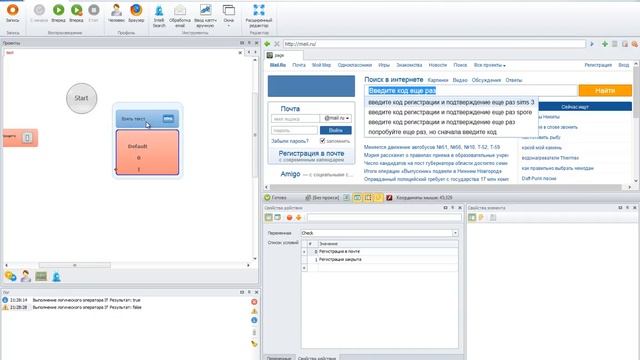Clear the log with broom icon
This screenshot has width=640, height=360.
pos(254,344)
